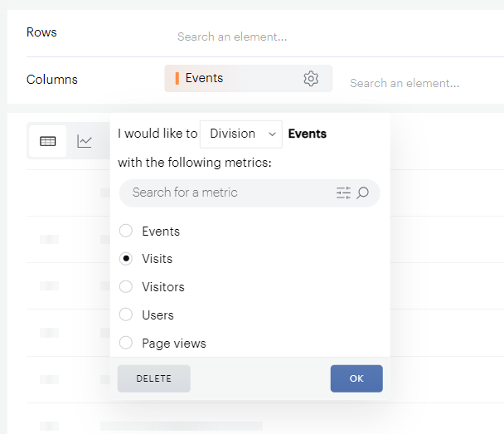The width and height of the screenshot is (504, 434).
Task: Switch to the table view icon
Action: pyautogui.click(x=48, y=141)
